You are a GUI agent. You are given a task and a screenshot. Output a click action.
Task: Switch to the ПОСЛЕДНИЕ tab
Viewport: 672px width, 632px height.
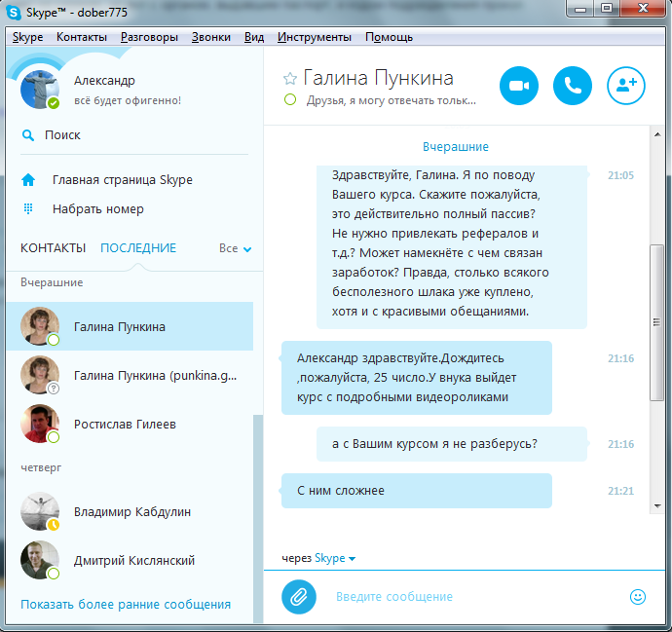pyautogui.click(x=138, y=248)
